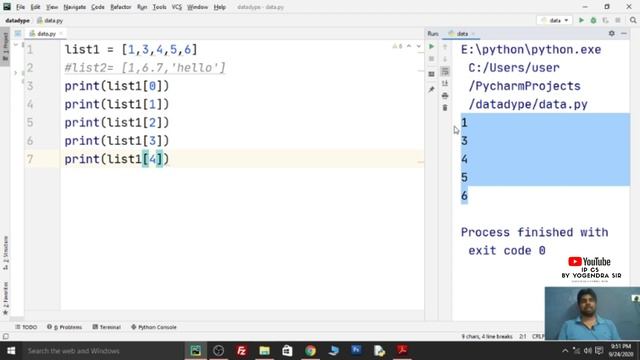Rerun the program in the Run panel
The height and width of the screenshot is (360, 640).
[x=431, y=47]
